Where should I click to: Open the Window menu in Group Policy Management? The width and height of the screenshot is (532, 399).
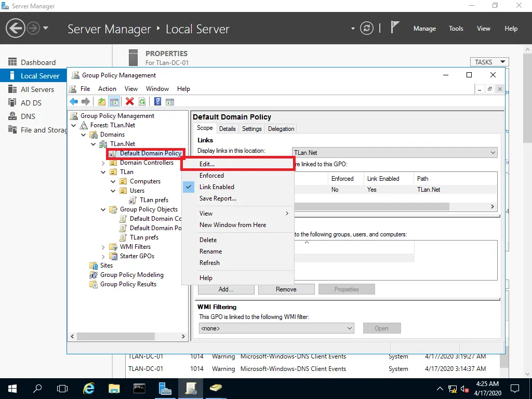157,88
